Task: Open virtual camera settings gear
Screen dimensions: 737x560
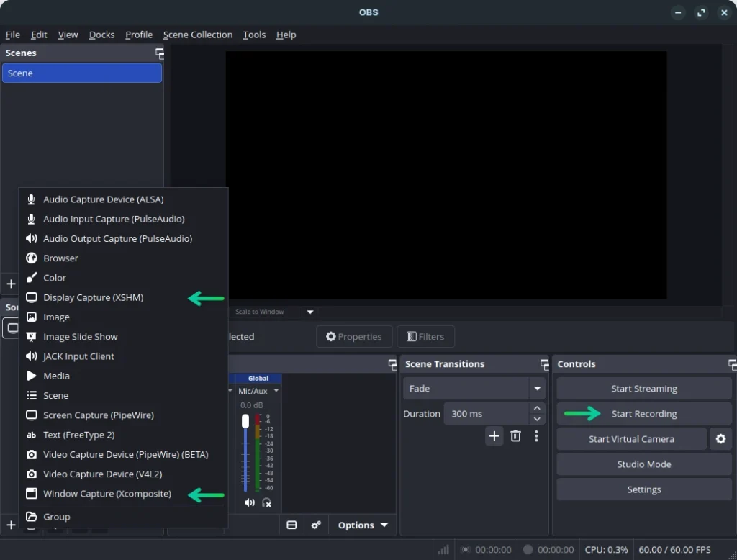Action: click(x=720, y=439)
